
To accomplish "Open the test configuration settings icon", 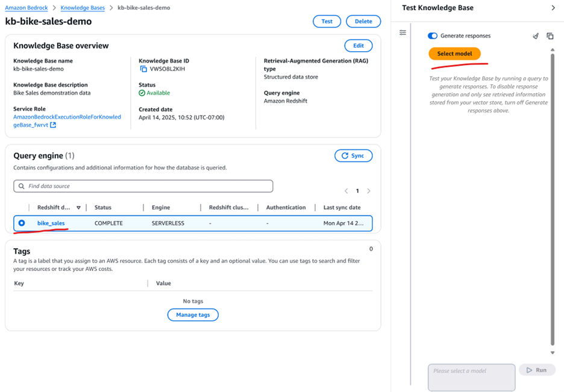I will 403,33.
